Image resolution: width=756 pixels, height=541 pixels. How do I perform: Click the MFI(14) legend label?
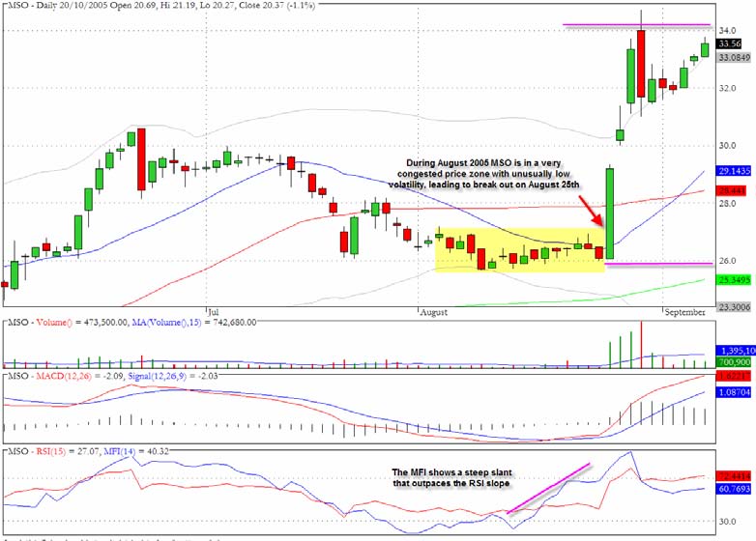point(120,451)
